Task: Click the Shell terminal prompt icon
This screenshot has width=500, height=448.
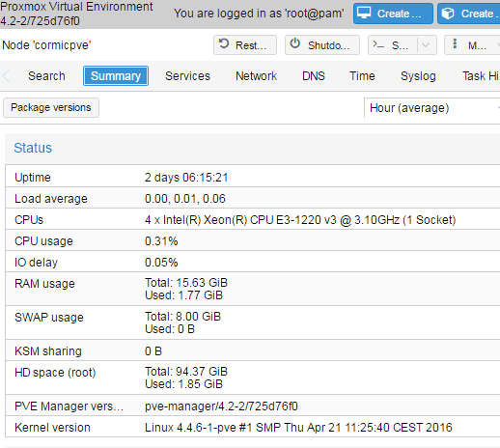Action: 377,44
